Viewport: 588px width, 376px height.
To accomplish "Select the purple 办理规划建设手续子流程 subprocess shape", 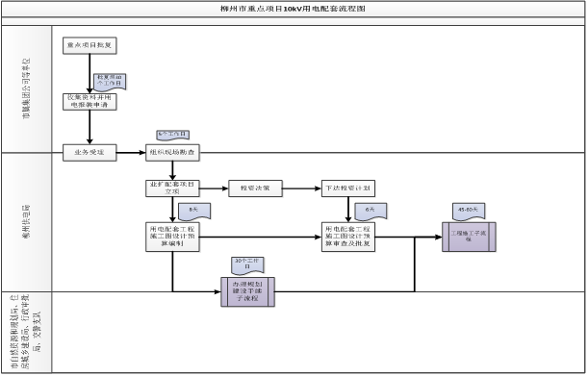I will coord(248,291).
